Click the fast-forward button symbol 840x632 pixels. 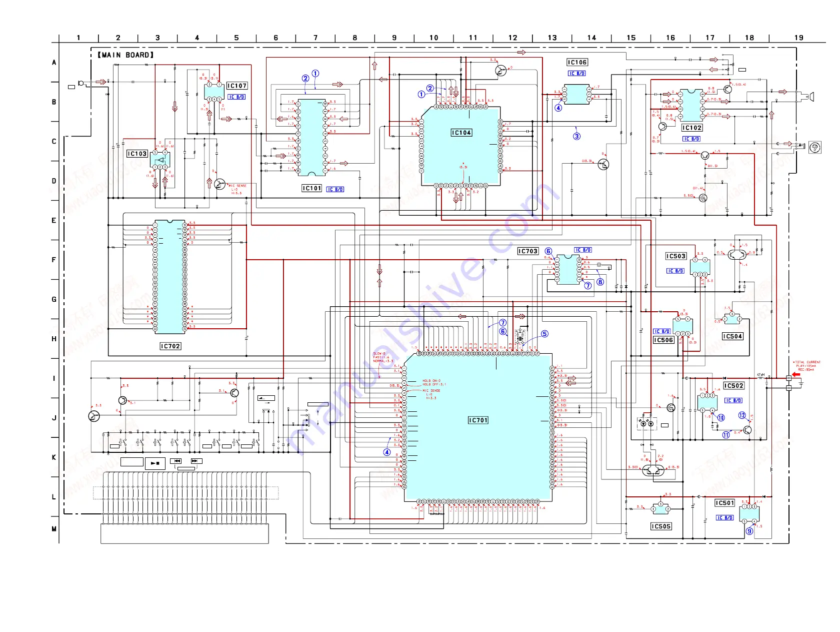(x=196, y=461)
